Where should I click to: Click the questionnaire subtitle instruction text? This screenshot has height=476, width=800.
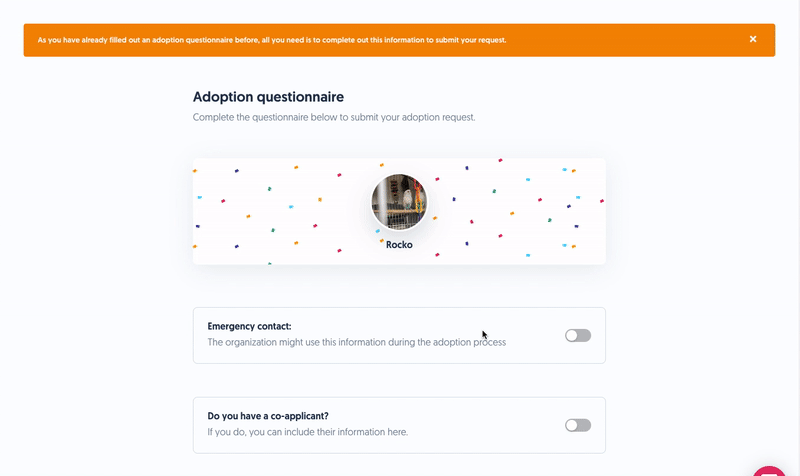334,117
